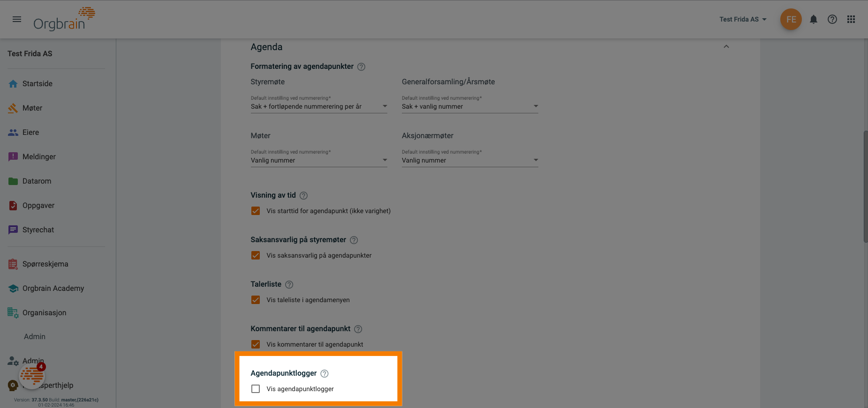Enable Vis agendapunktlogger
Viewport: 868px width, 408px height.
256,388
